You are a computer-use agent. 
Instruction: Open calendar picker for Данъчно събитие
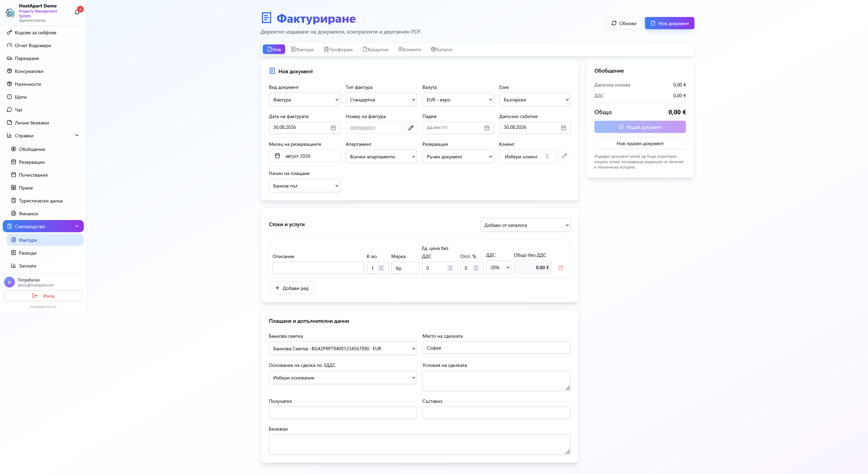[x=564, y=128]
